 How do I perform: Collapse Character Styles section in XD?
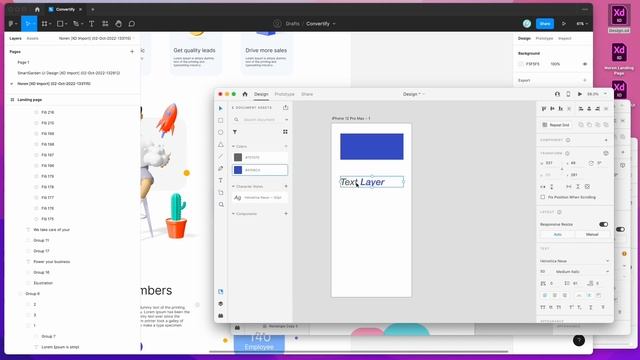point(233,186)
